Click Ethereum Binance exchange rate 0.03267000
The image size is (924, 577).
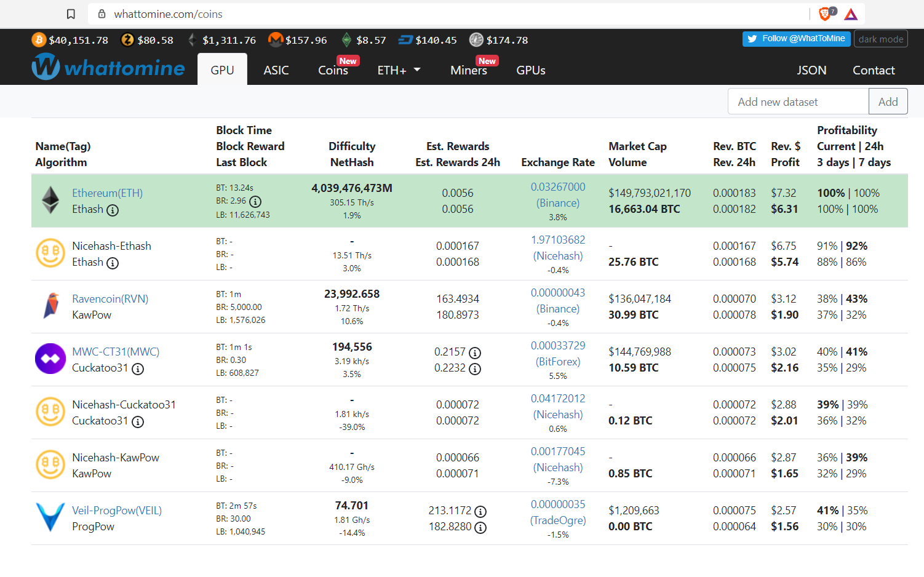click(x=558, y=187)
